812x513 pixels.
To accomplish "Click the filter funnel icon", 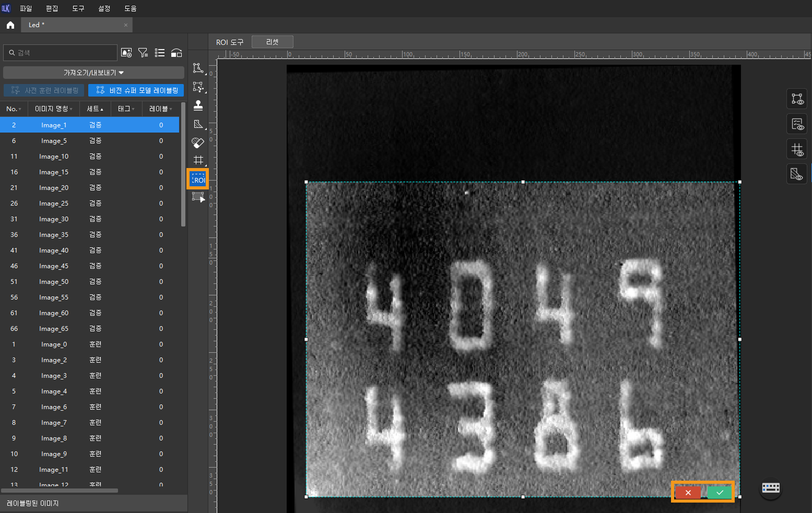I will click(x=143, y=53).
